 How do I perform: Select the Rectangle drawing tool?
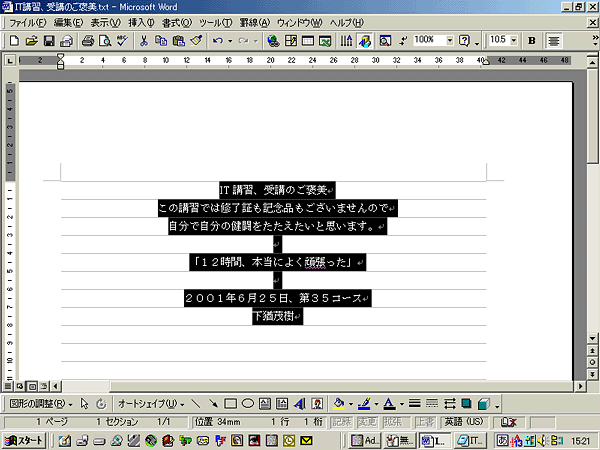tap(230, 404)
